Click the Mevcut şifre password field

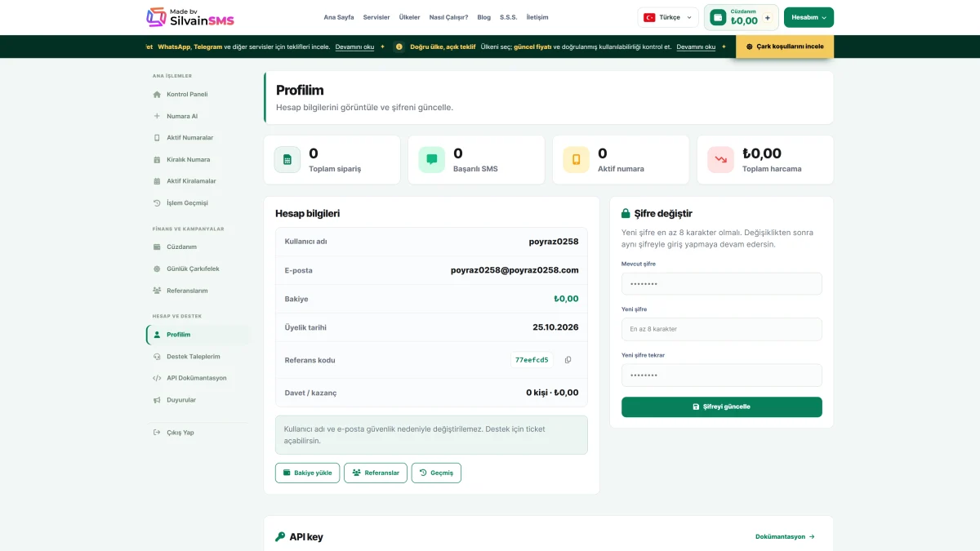point(722,283)
